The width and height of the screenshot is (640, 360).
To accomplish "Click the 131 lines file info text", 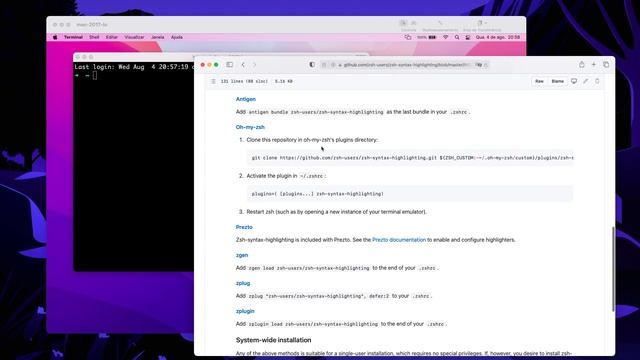I will pyautogui.click(x=244, y=81).
